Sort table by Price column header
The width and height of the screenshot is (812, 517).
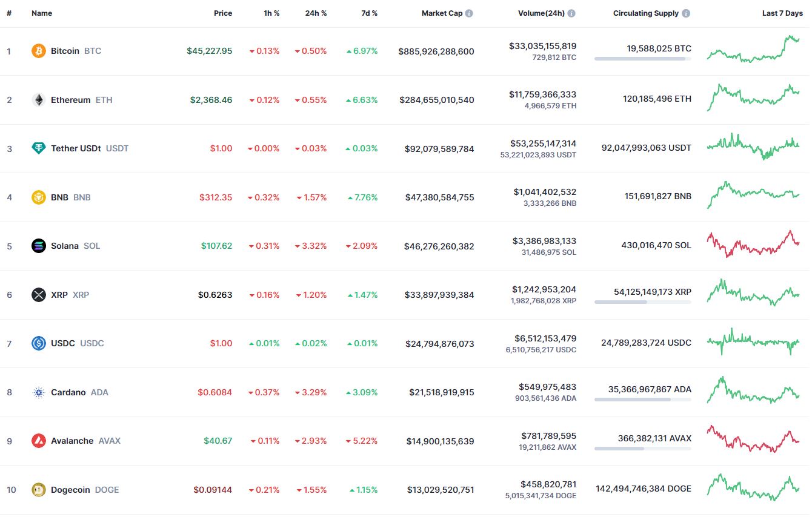click(223, 13)
